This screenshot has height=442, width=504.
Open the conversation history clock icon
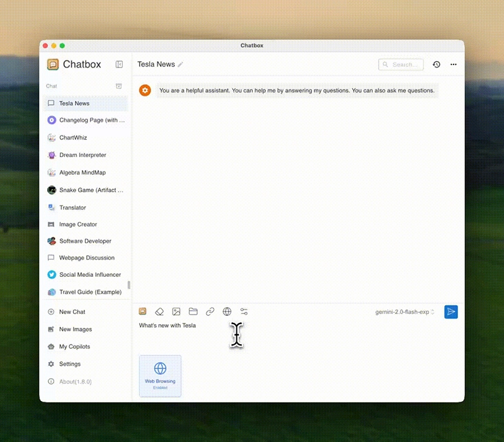click(436, 64)
